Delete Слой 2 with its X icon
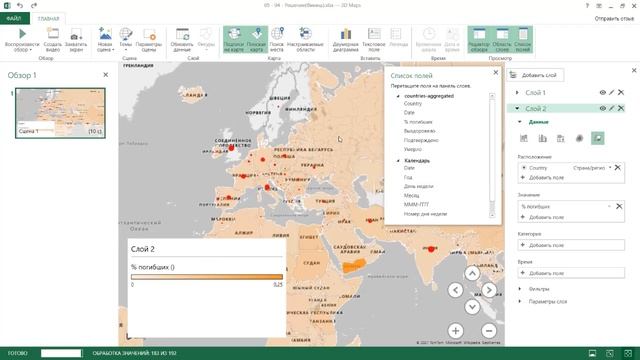The width and height of the screenshot is (640, 360). 621,108
